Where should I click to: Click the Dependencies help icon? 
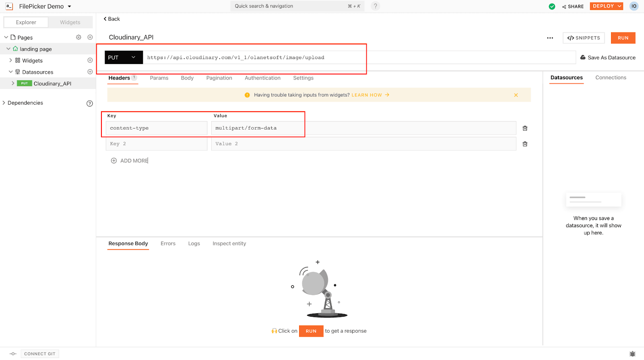click(90, 103)
